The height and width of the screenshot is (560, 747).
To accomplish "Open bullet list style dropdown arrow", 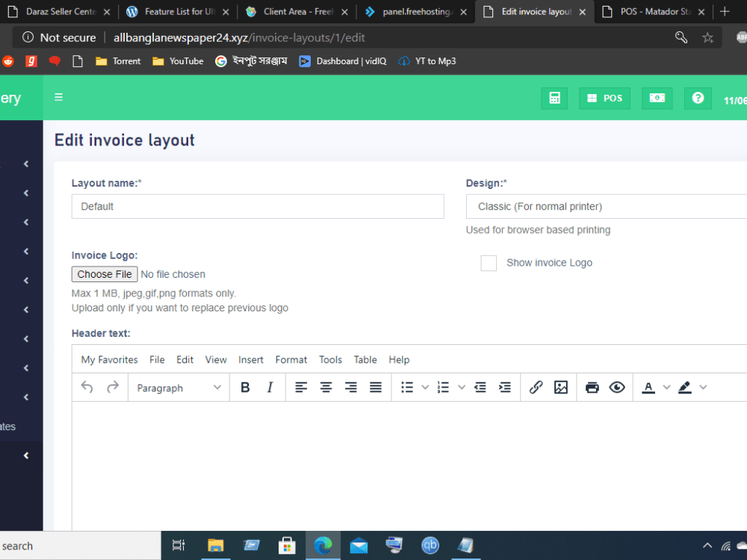I will [425, 387].
